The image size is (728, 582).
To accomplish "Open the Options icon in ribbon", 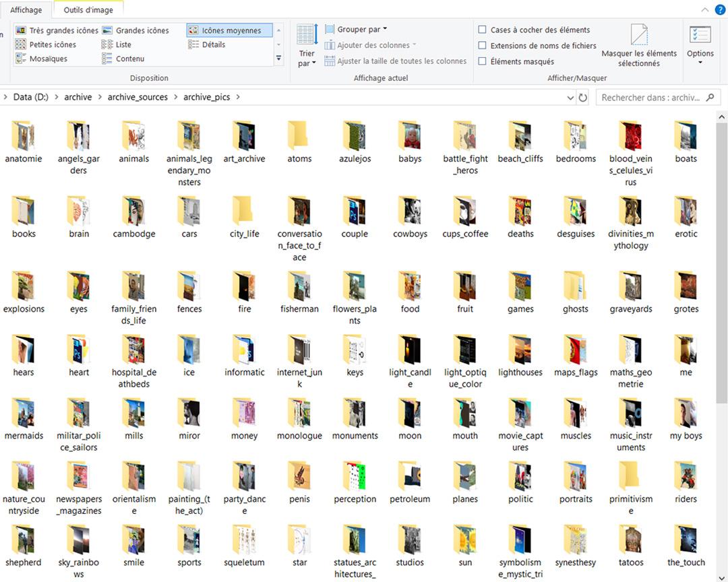I will tap(700, 36).
